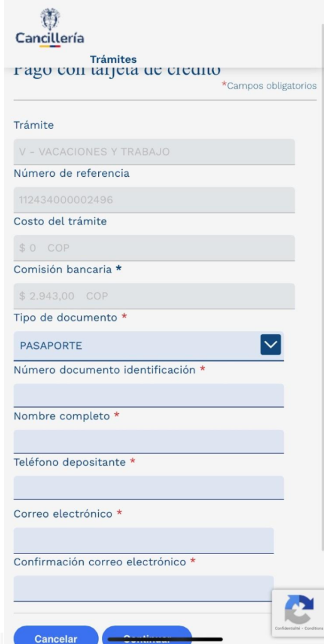The image size is (324, 644).
Task: Click the page scrollbar on the right edge
Action: tap(322, 287)
